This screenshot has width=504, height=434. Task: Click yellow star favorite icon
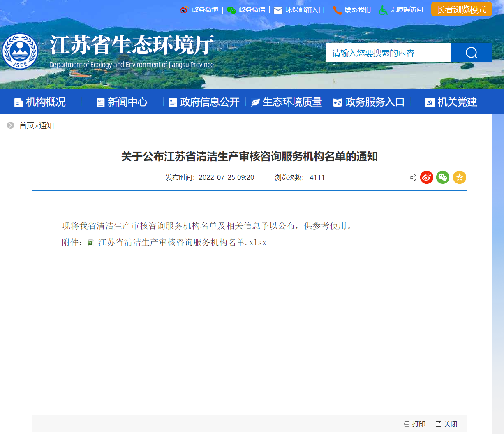click(460, 177)
